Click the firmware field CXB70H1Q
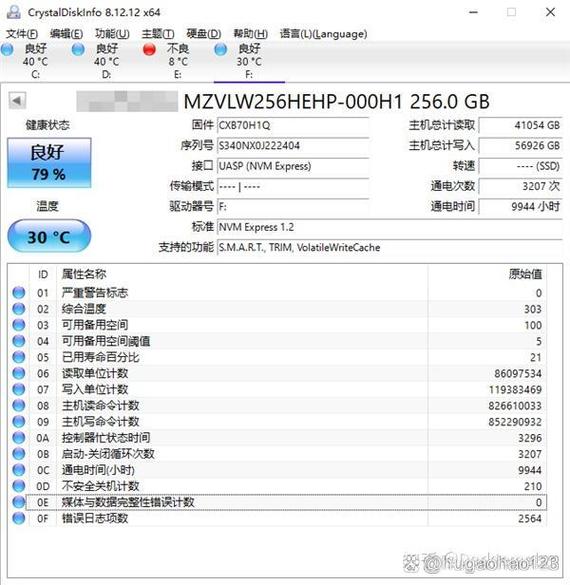Viewport: 570px width, 585px height. pos(293,125)
